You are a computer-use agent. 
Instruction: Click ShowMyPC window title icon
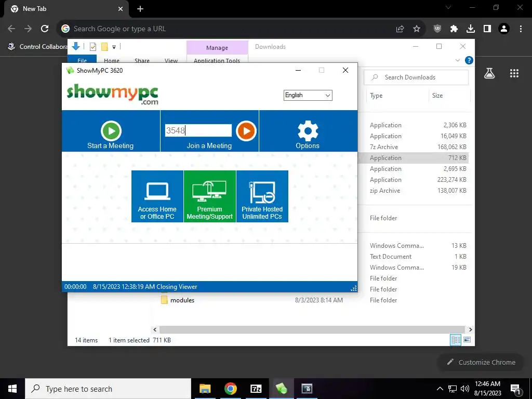(x=70, y=71)
